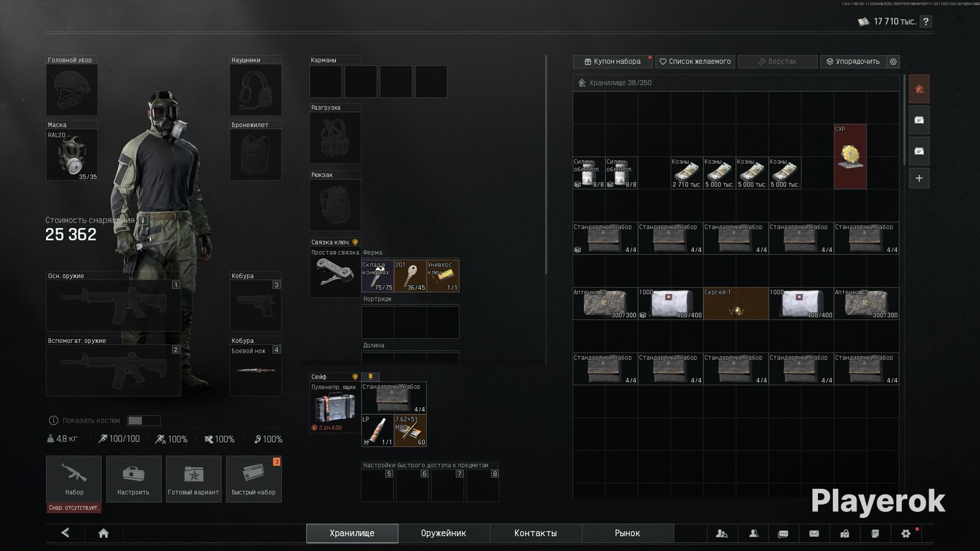Viewport: 980px width, 551px height.
Task: Select the СХР item in stash
Action: pyautogui.click(x=850, y=157)
